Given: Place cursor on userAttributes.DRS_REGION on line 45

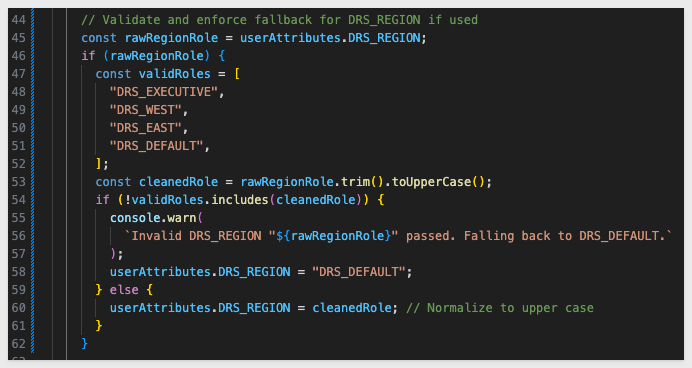Looking at the screenshot, I should pos(330,38).
